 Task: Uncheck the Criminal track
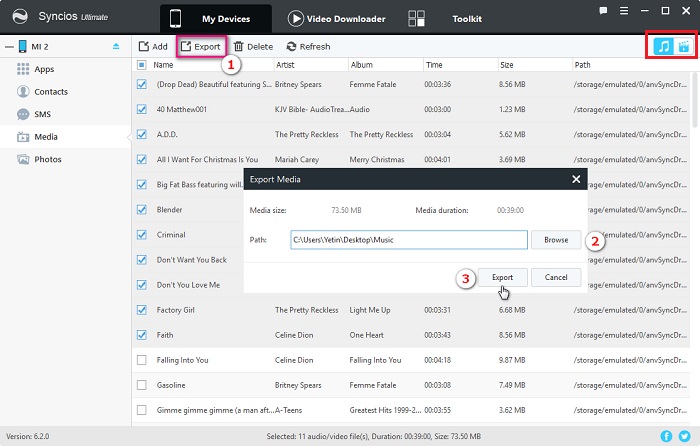[142, 234]
